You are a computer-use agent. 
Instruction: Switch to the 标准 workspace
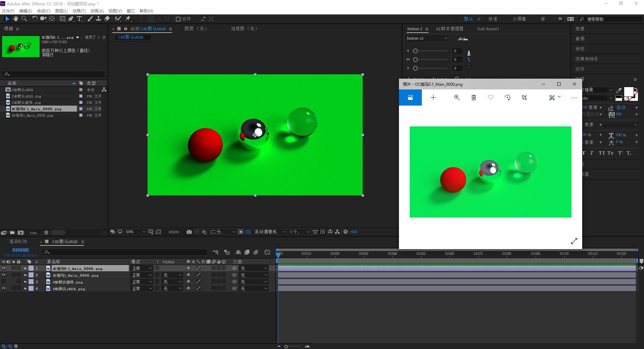click(x=493, y=19)
